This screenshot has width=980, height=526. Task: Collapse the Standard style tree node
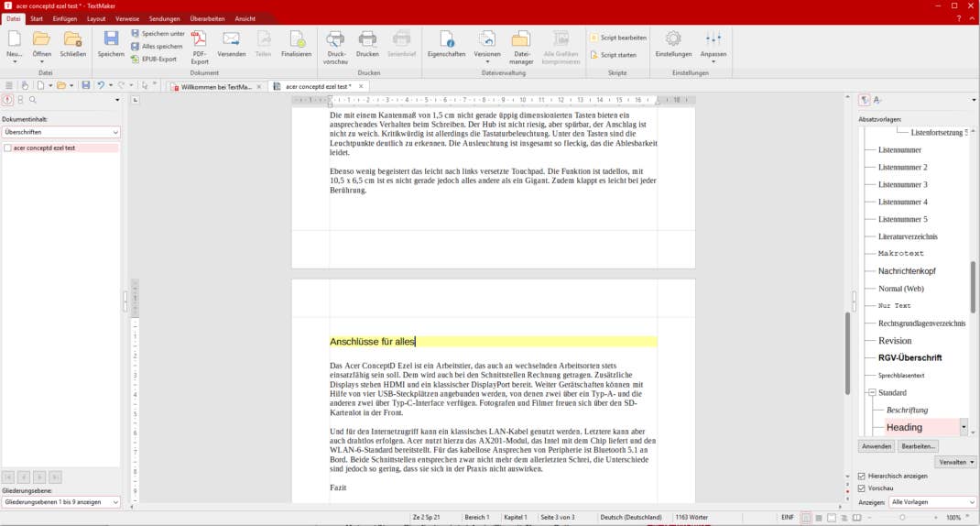click(x=872, y=393)
